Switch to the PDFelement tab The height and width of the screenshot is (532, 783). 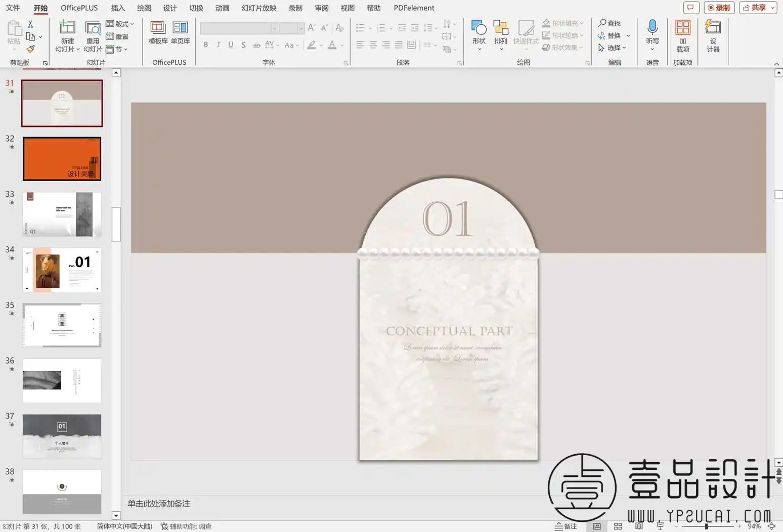(414, 8)
